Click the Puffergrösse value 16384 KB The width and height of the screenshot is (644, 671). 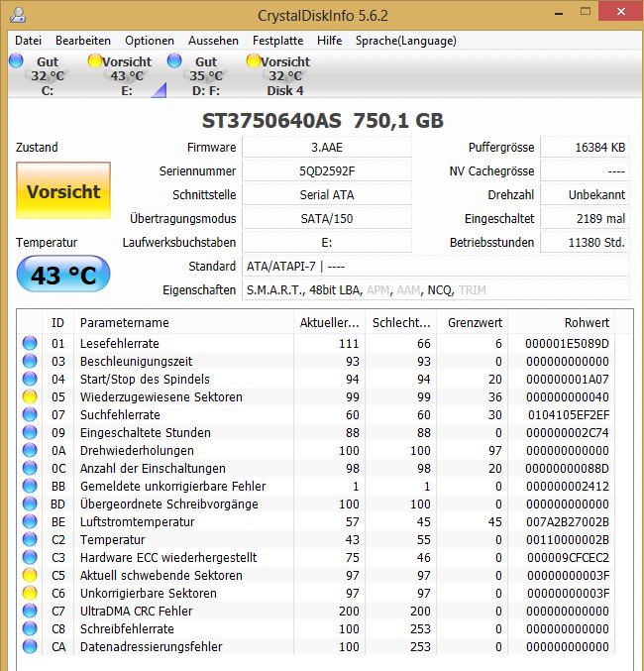tap(585, 148)
